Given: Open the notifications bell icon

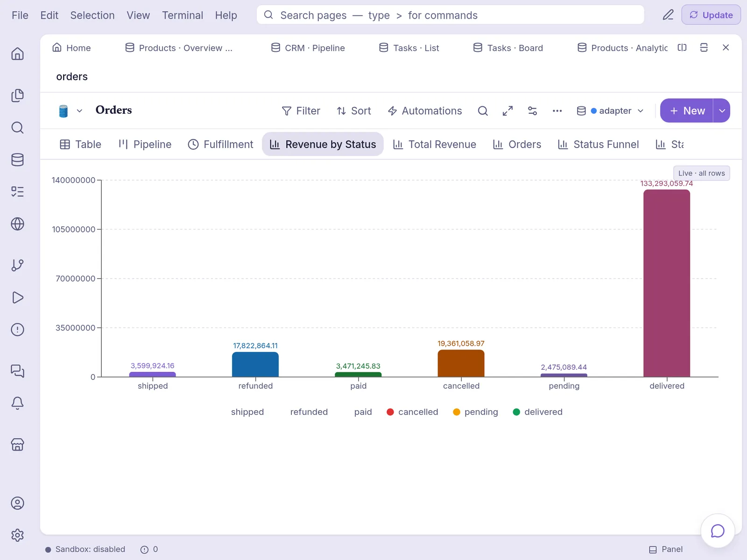Looking at the screenshot, I should pyautogui.click(x=17, y=403).
